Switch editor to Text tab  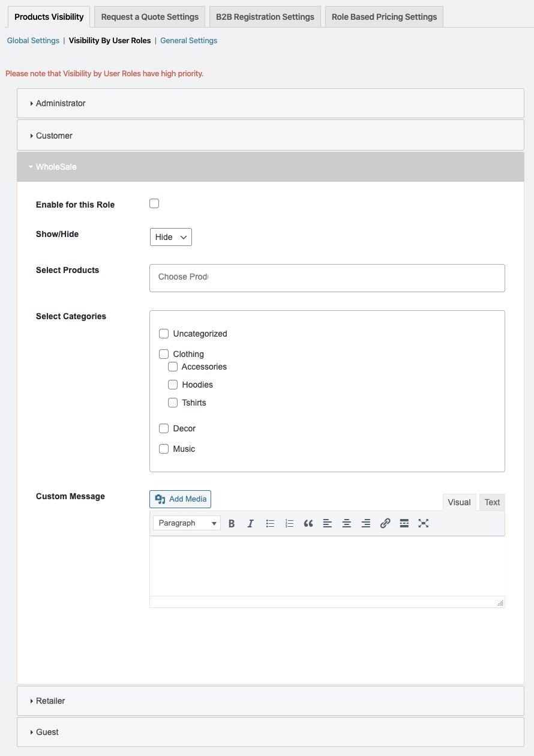[492, 502]
